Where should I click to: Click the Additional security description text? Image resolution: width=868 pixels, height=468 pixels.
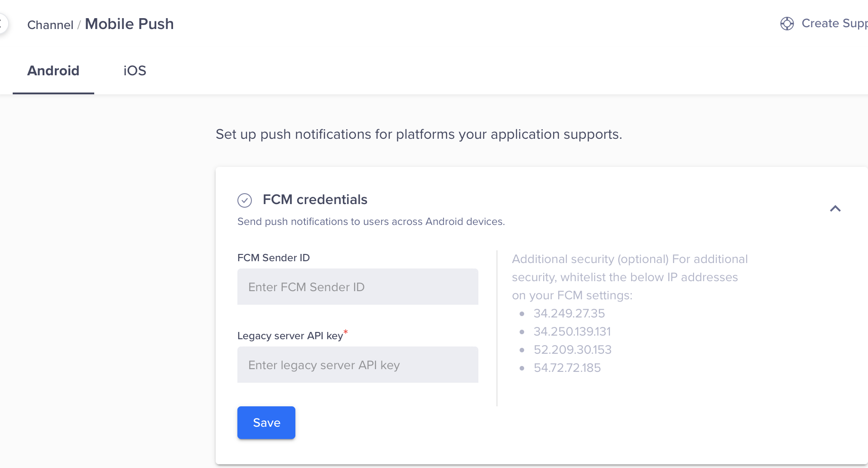tap(629, 277)
